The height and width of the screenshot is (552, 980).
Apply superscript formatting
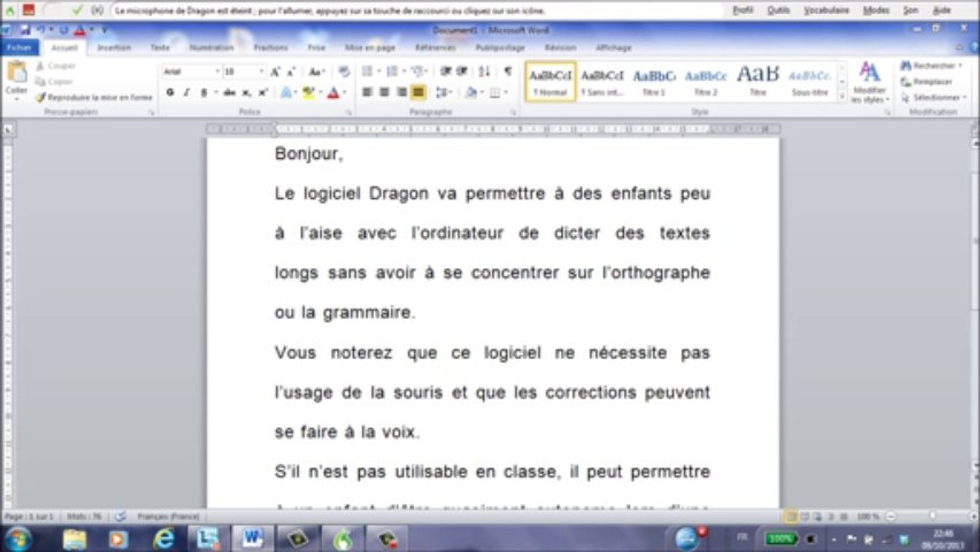pyautogui.click(x=263, y=93)
